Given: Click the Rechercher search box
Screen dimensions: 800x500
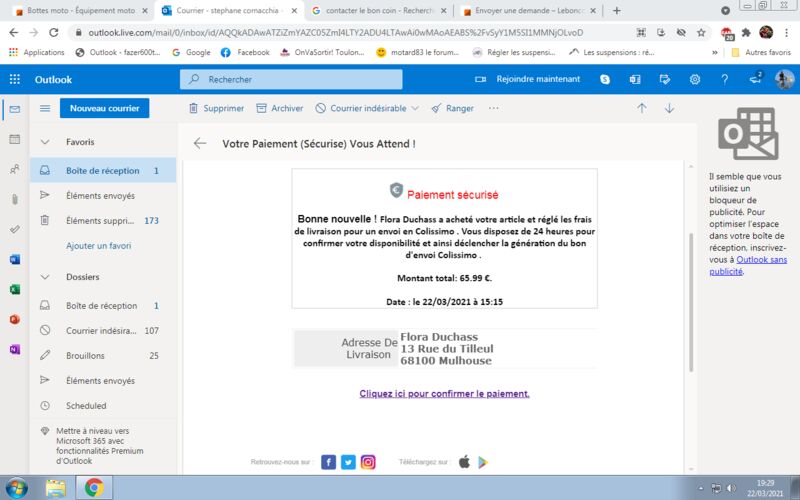Looking at the screenshot, I should 320,79.
